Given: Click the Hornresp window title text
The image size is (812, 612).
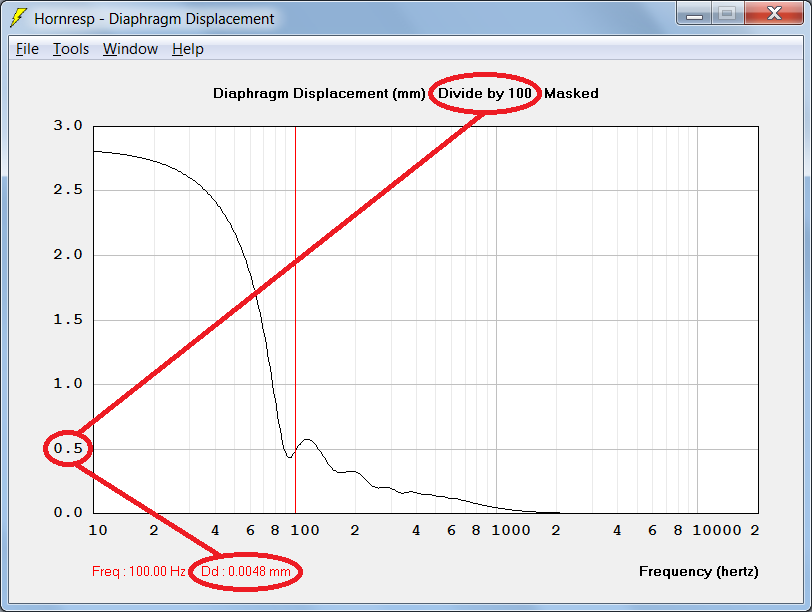Looking at the screenshot, I should [154, 19].
